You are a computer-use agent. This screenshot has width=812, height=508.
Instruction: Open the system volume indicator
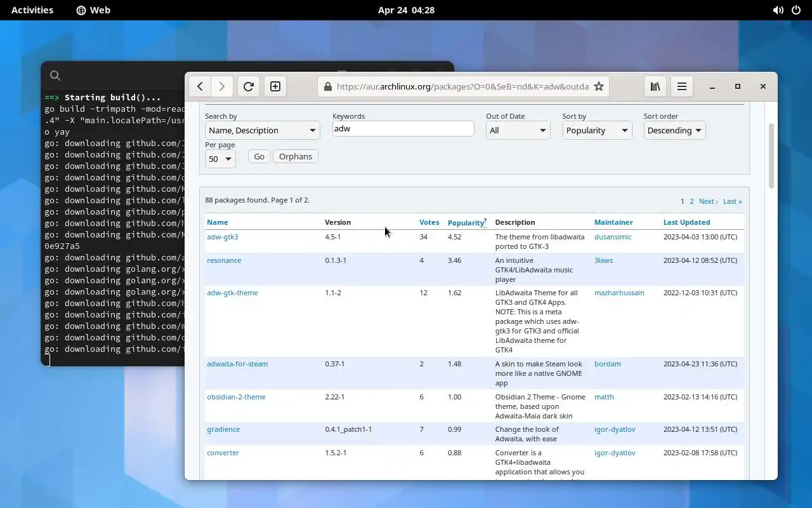click(x=778, y=10)
